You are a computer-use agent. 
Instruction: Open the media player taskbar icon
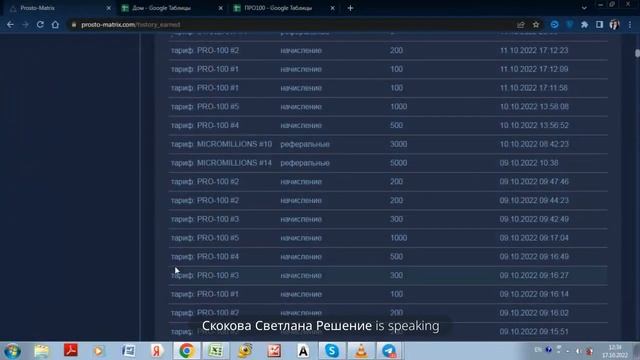(x=98, y=351)
